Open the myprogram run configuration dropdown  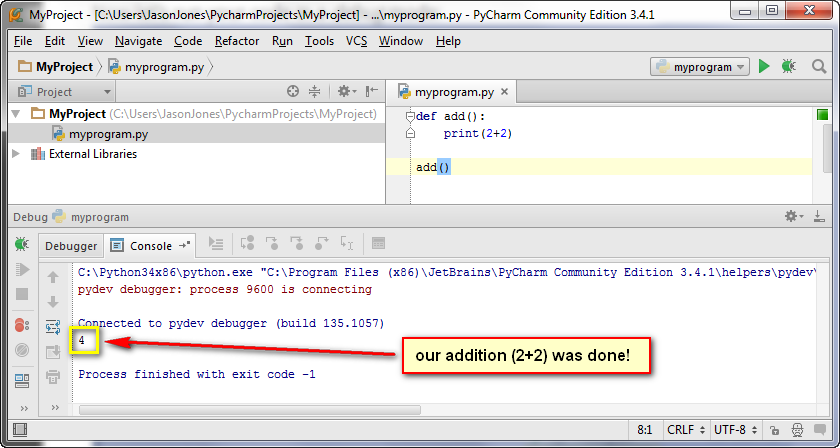(x=700, y=67)
